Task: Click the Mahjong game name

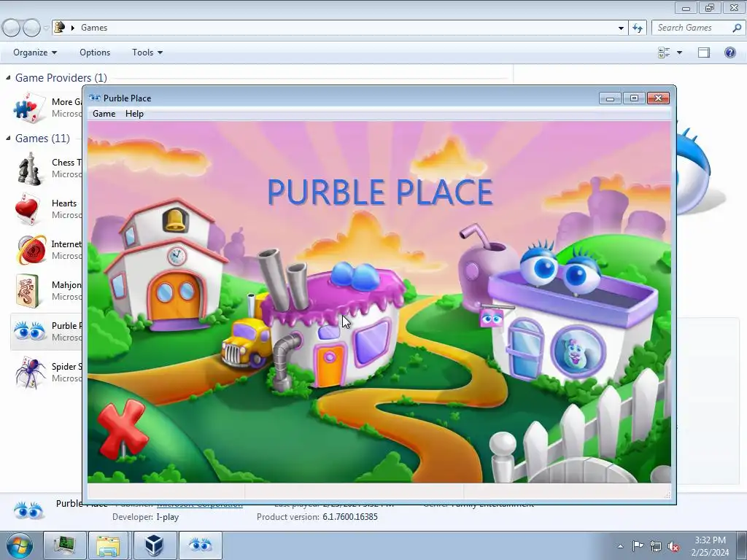Action: (66, 285)
